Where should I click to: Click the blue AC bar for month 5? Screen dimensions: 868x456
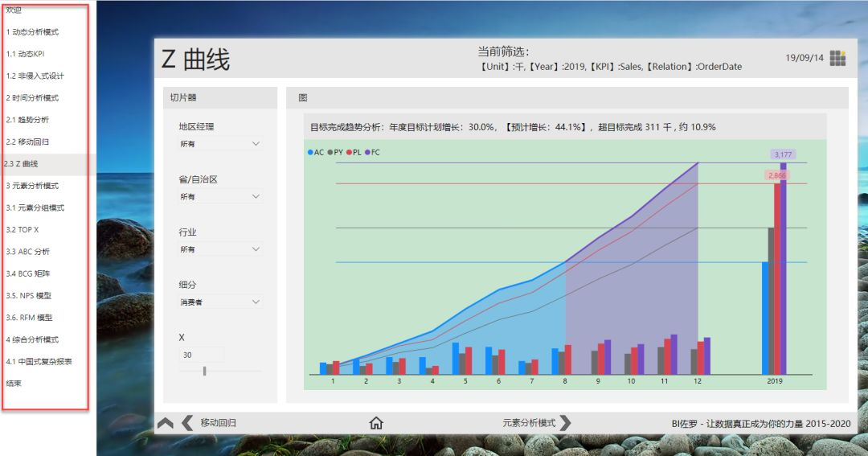[456, 359]
